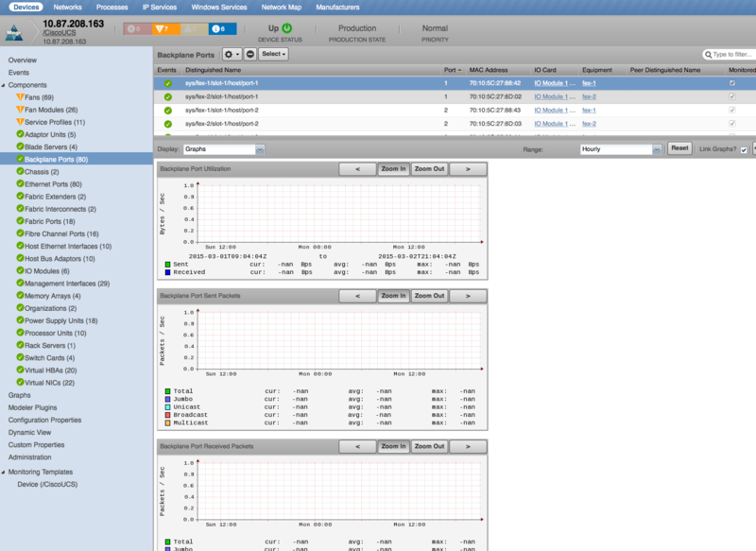This screenshot has height=551, width=756.
Task: Open the Processes tab
Action: pyautogui.click(x=112, y=8)
